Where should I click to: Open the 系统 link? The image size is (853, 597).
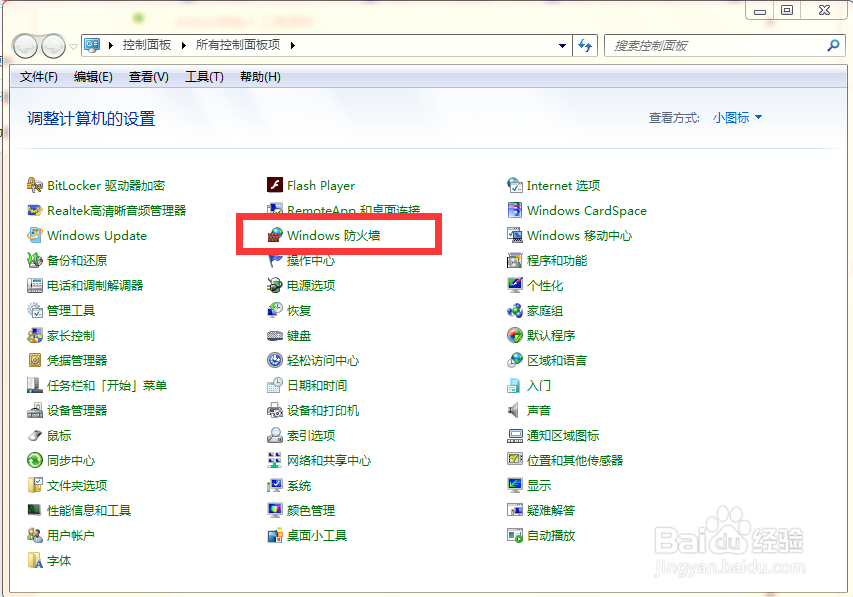pyautogui.click(x=299, y=486)
